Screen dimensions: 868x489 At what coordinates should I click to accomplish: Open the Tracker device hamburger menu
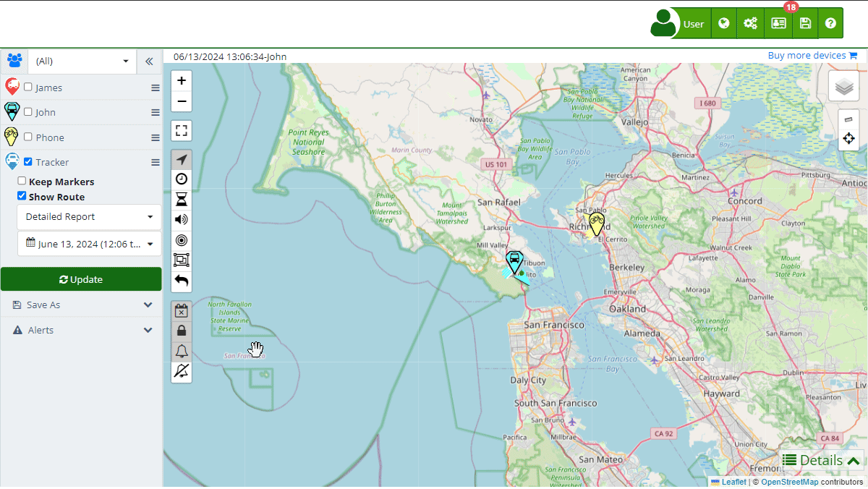point(155,163)
